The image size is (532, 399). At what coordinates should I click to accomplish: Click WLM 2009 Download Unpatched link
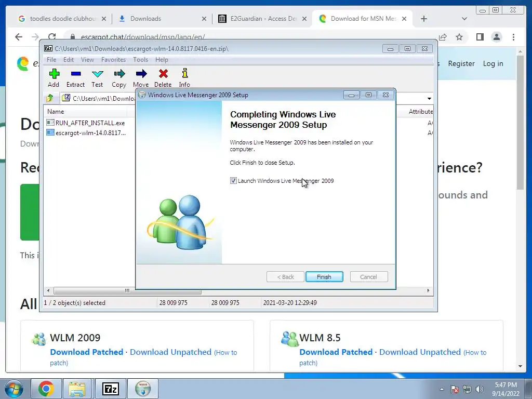click(170, 352)
